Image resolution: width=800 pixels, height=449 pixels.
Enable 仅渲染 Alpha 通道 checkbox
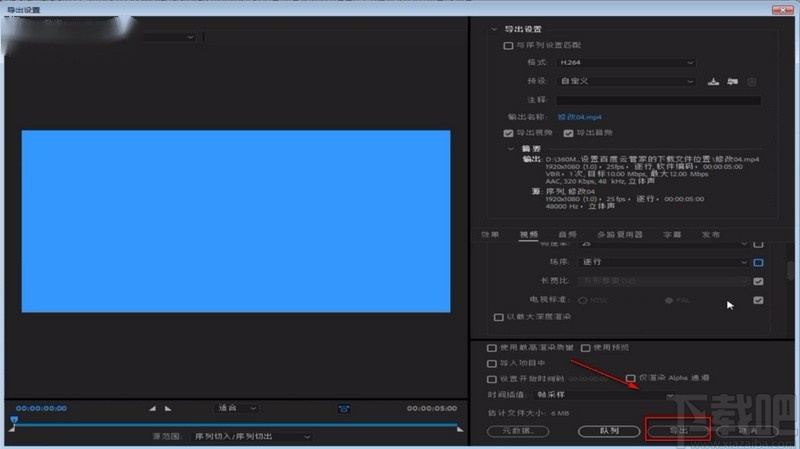[631, 378]
